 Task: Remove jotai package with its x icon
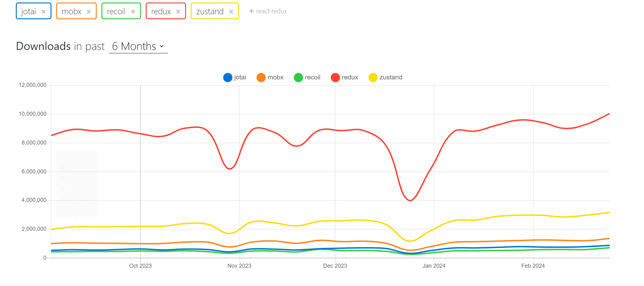click(x=43, y=11)
